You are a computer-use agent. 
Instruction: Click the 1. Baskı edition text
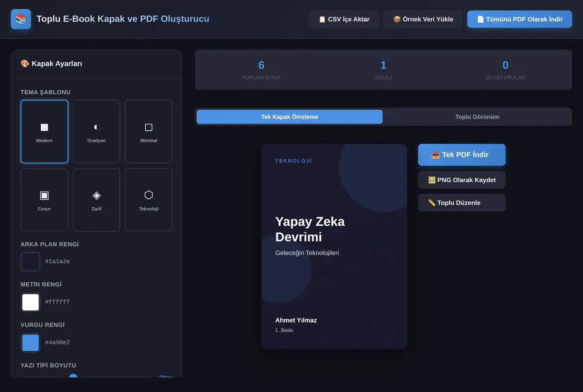click(x=284, y=330)
